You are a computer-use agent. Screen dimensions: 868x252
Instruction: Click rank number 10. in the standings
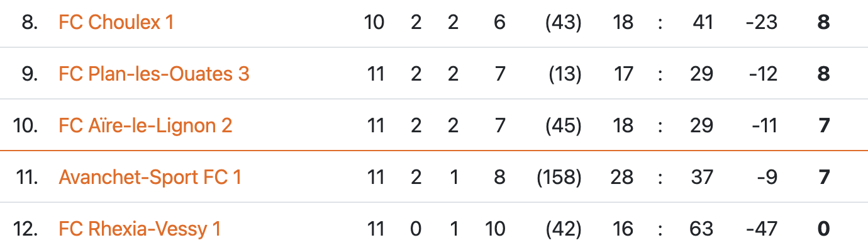pos(26,126)
